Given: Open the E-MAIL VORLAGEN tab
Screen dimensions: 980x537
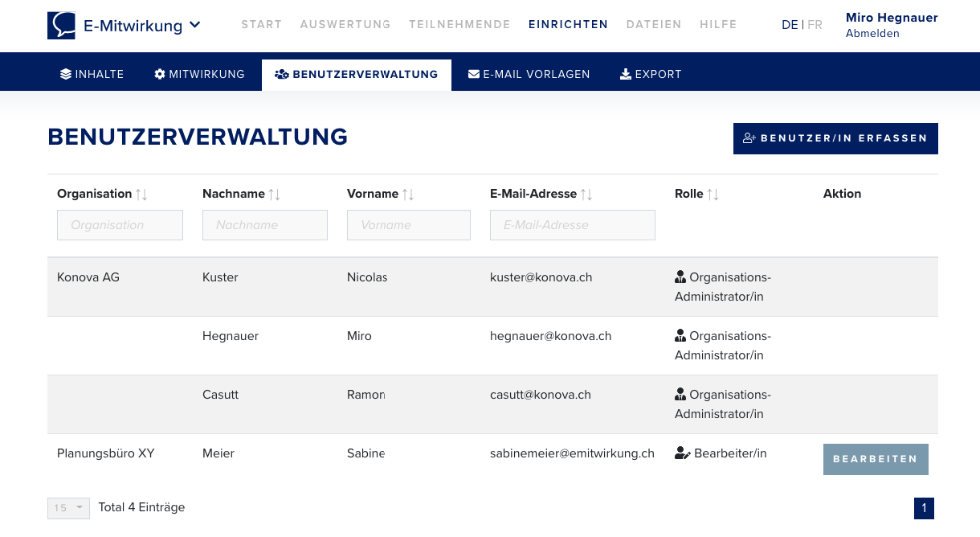Looking at the screenshot, I should (529, 74).
